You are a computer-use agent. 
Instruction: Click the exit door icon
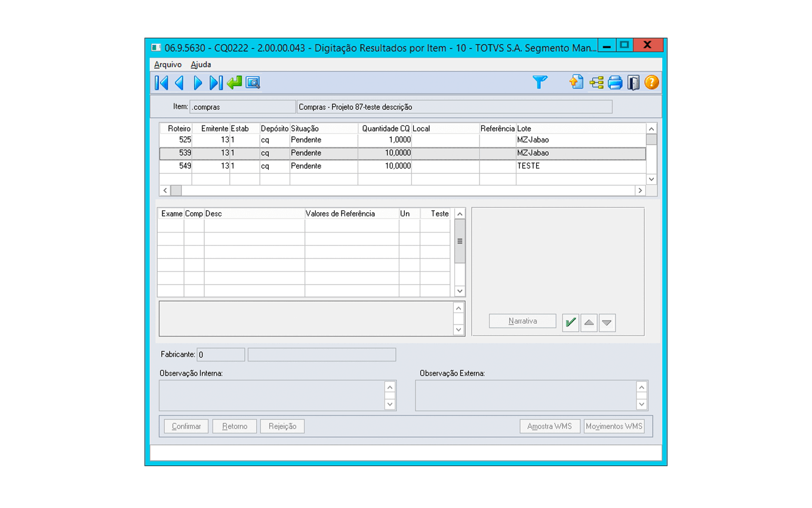(x=633, y=82)
